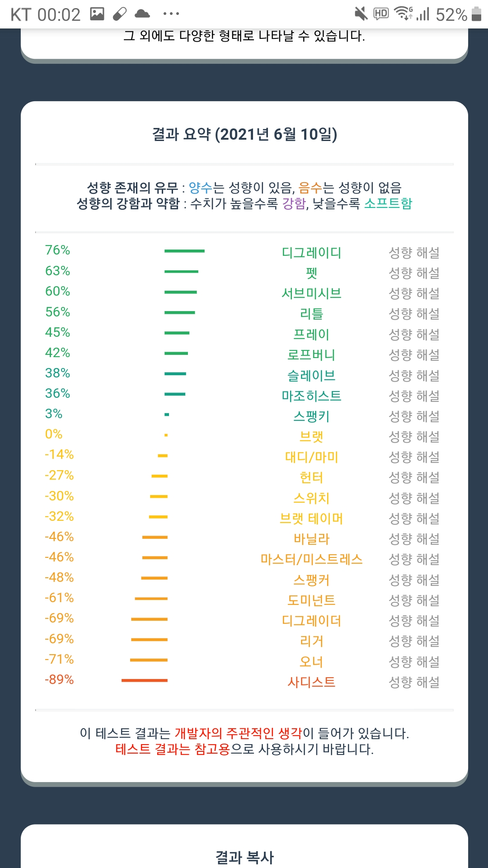
Task: Select the 펫 result label
Action: click(311, 273)
